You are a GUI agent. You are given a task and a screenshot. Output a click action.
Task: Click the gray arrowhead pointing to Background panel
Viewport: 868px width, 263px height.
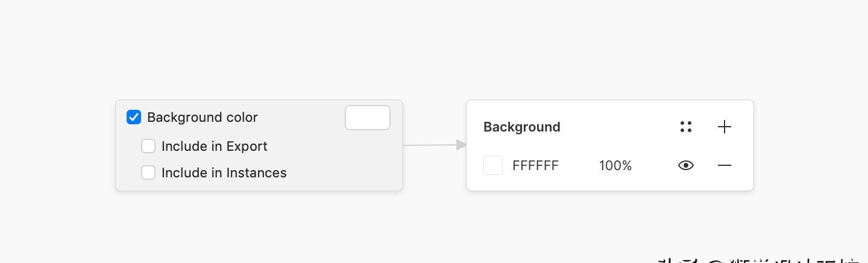[x=462, y=145]
